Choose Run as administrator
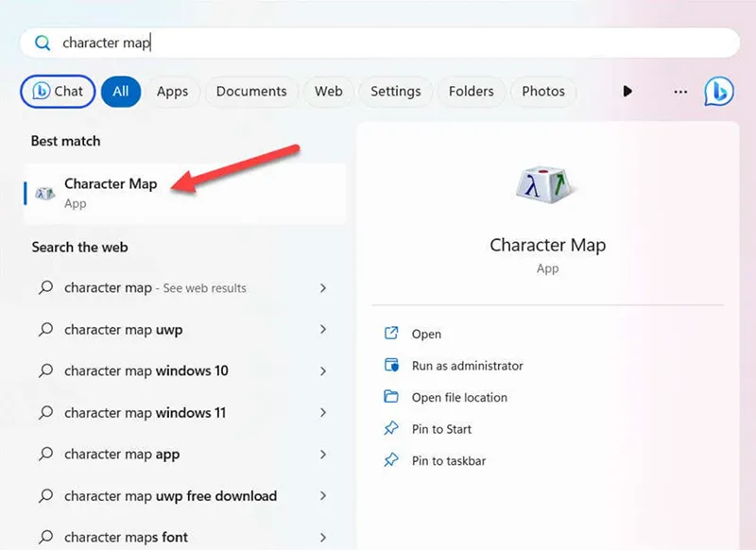The image size is (756, 550). [467, 366]
